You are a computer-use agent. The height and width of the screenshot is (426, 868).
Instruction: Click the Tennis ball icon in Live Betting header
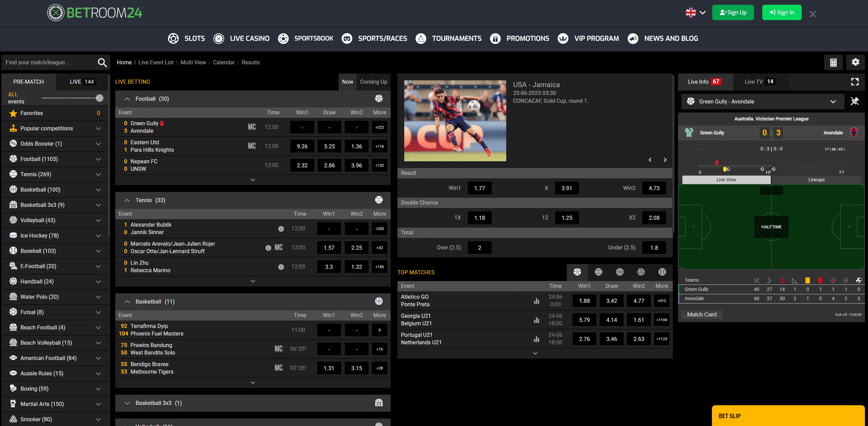[379, 200]
